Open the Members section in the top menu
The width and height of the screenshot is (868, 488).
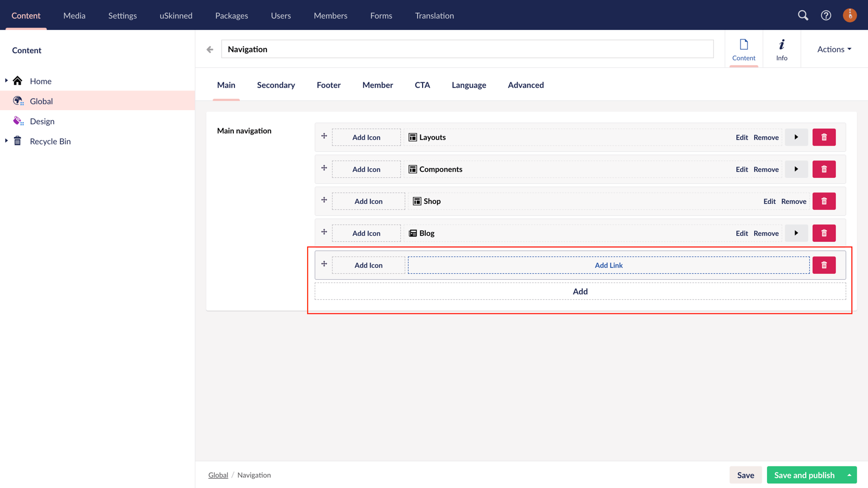pos(330,16)
